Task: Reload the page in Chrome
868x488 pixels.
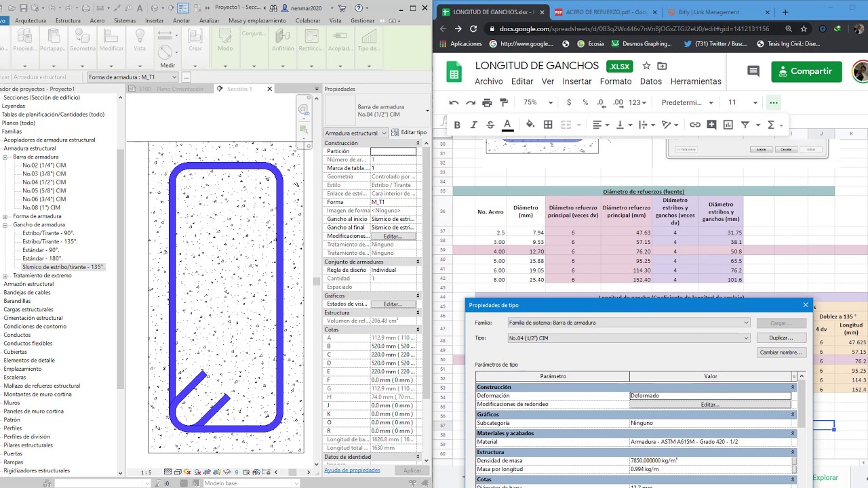Action: tap(473, 28)
